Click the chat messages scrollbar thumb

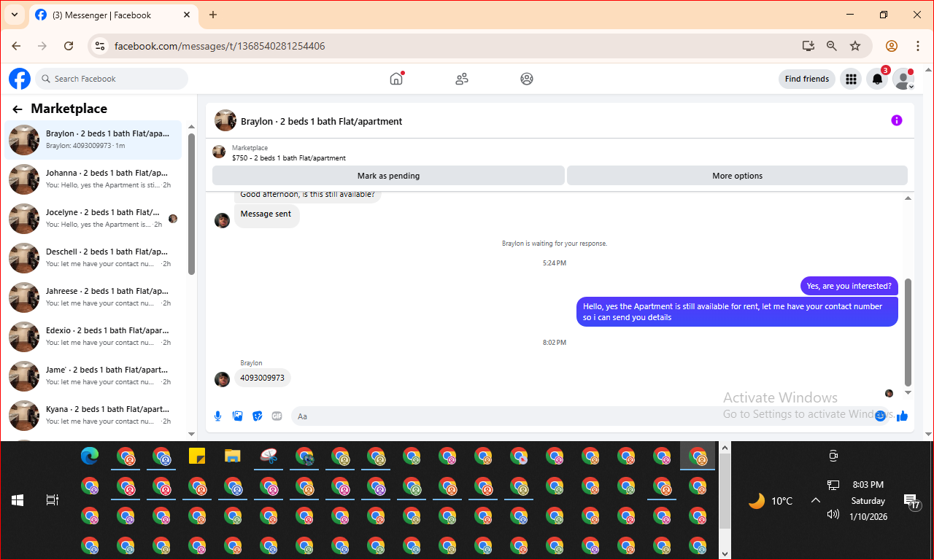pyautogui.click(x=908, y=332)
